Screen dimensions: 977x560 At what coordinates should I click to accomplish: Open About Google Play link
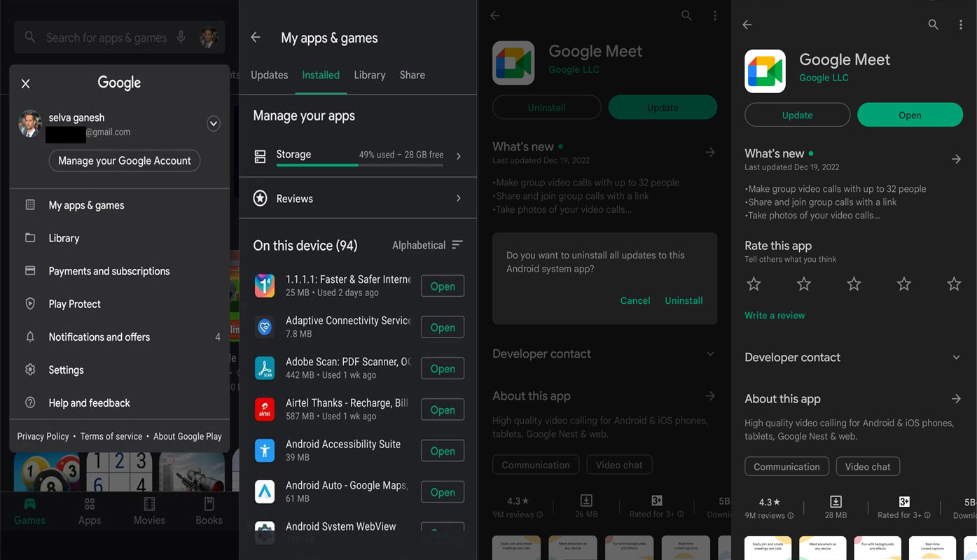point(187,436)
